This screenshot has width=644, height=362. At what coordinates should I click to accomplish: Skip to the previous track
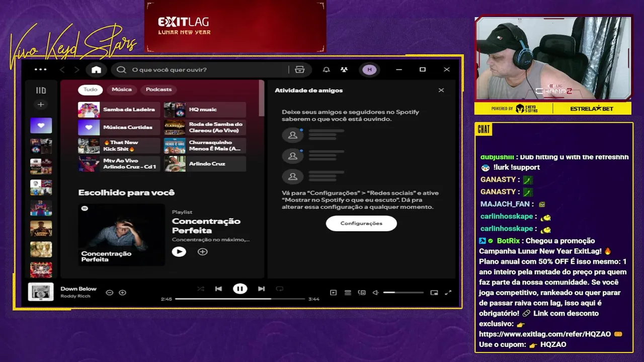pos(218,289)
